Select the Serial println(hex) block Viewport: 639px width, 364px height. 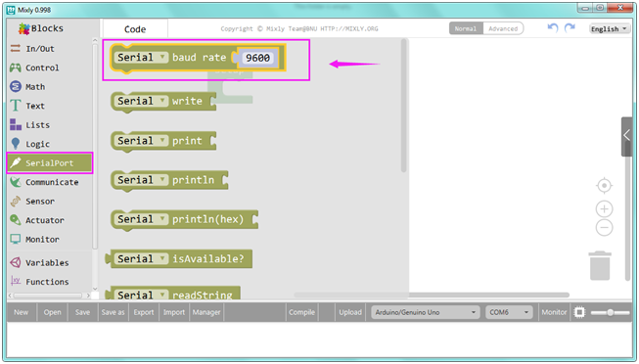point(184,220)
